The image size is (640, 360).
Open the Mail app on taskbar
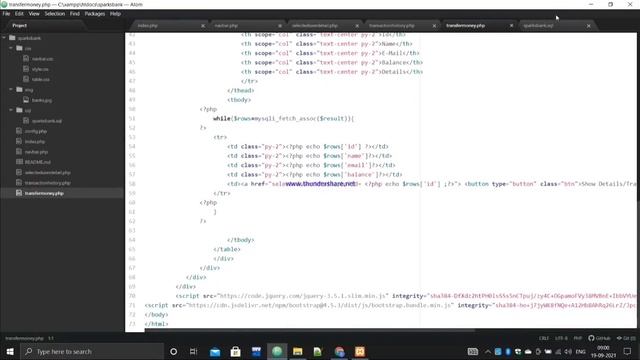click(x=215, y=351)
